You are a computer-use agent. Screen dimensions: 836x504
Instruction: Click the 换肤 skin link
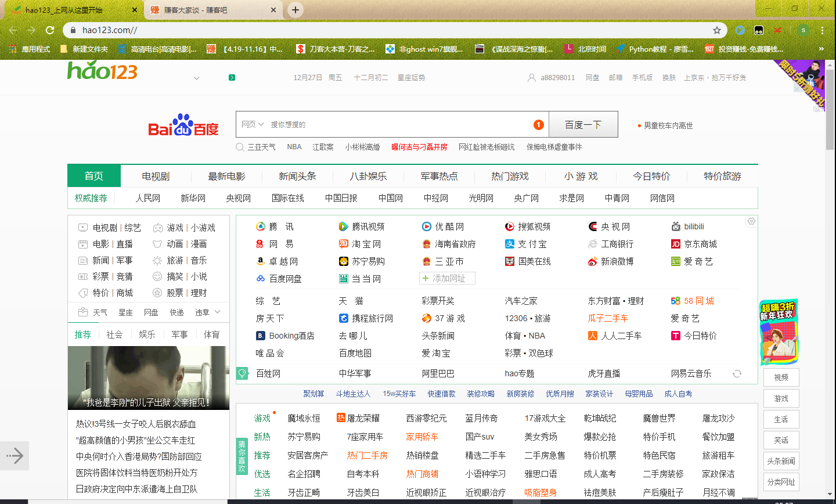669,77
